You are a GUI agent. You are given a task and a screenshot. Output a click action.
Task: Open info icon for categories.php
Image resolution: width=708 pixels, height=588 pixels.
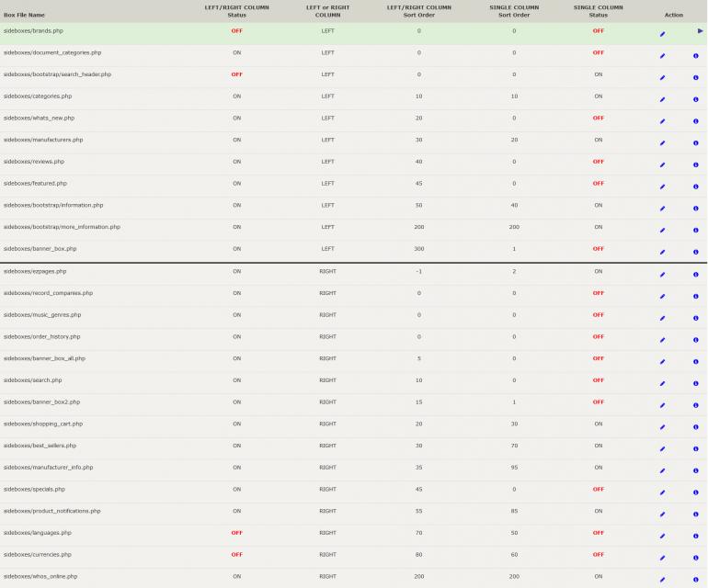tap(696, 99)
